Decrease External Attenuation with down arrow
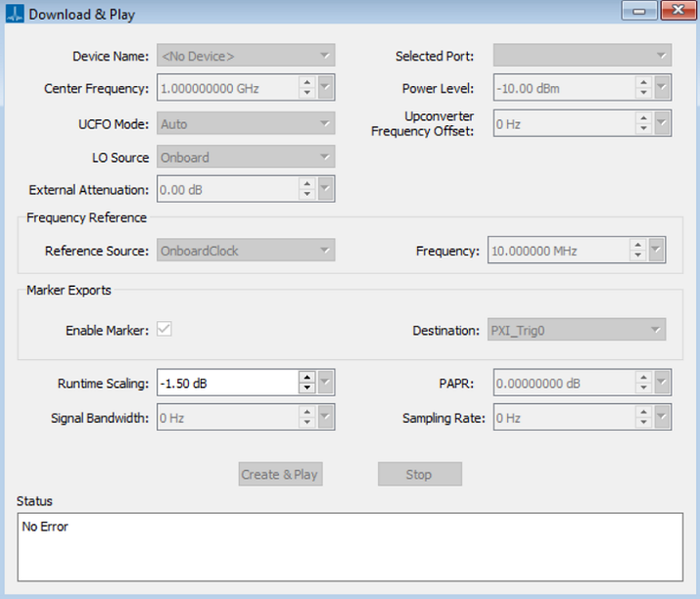Screen dimensions: 700x599 (307, 194)
